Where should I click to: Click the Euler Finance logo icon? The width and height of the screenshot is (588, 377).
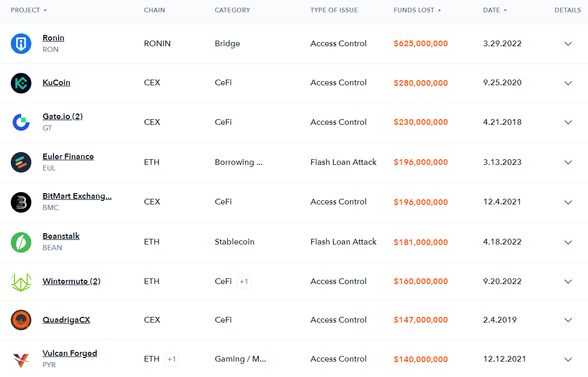click(x=21, y=162)
